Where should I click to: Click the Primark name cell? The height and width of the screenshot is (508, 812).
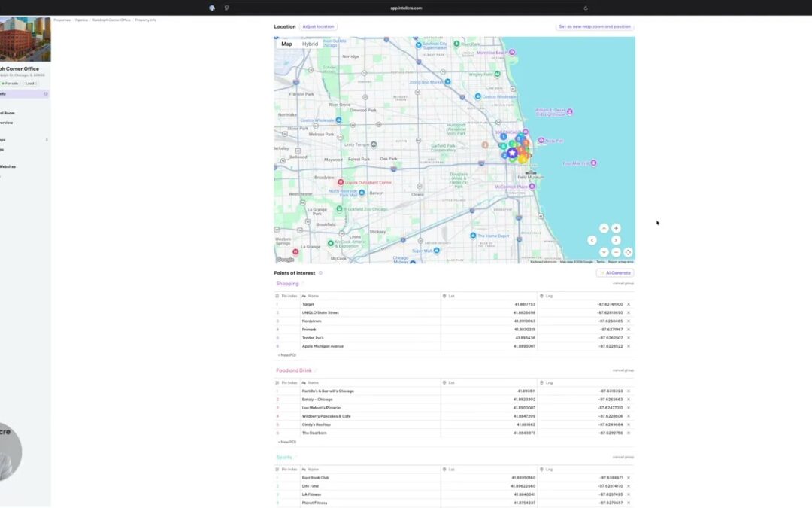pos(370,329)
